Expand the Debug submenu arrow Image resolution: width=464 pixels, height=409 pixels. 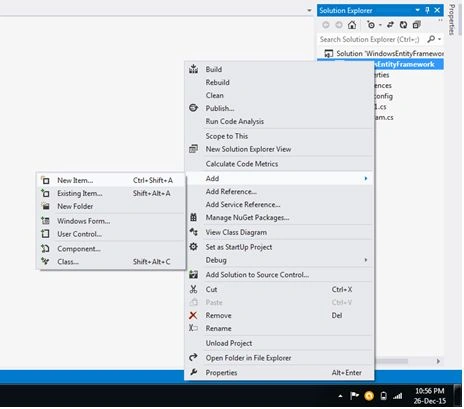(x=366, y=260)
